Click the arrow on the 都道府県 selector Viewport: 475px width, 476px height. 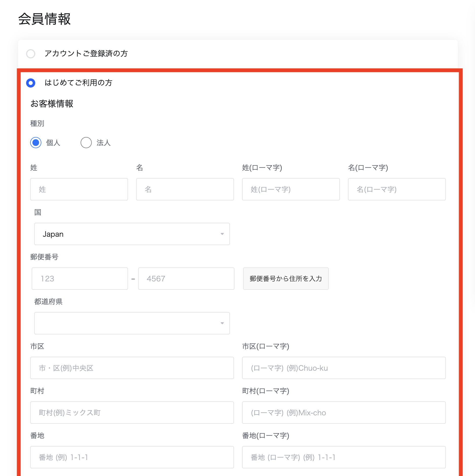[x=222, y=323]
